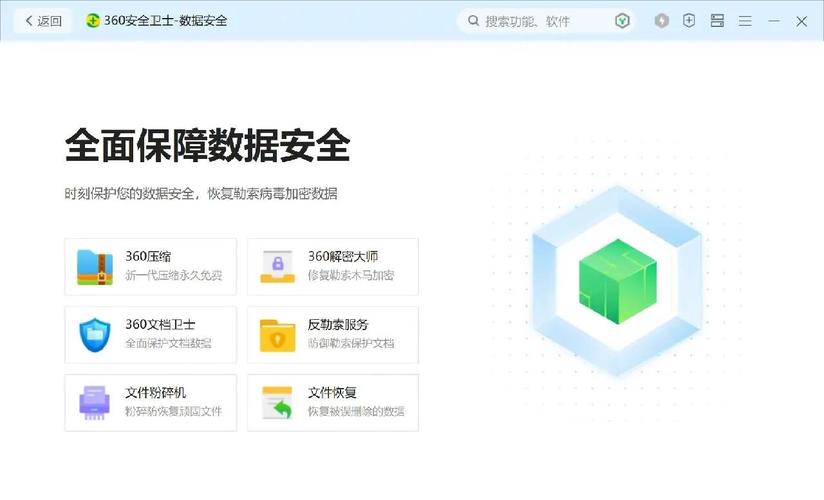The height and width of the screenshot is (500, 824).
Task: Click the stacked panels icon in title bar
Action: click(x=717, y=21)
